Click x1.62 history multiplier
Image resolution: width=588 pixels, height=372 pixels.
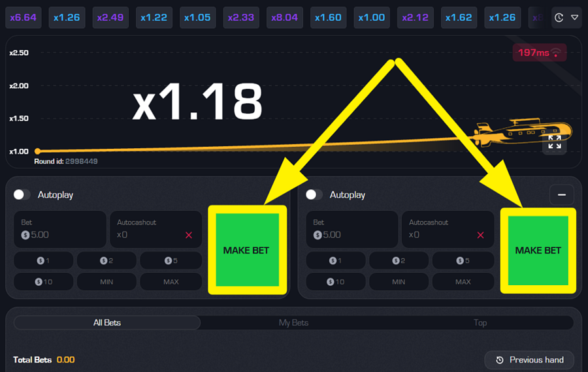[459, 18]
